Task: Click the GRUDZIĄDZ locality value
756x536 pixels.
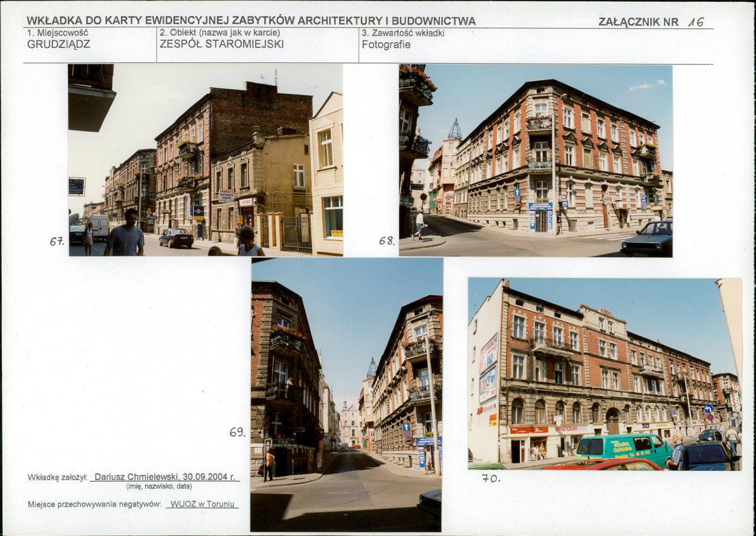Action: pyautogui.click(x=59, y=44)
